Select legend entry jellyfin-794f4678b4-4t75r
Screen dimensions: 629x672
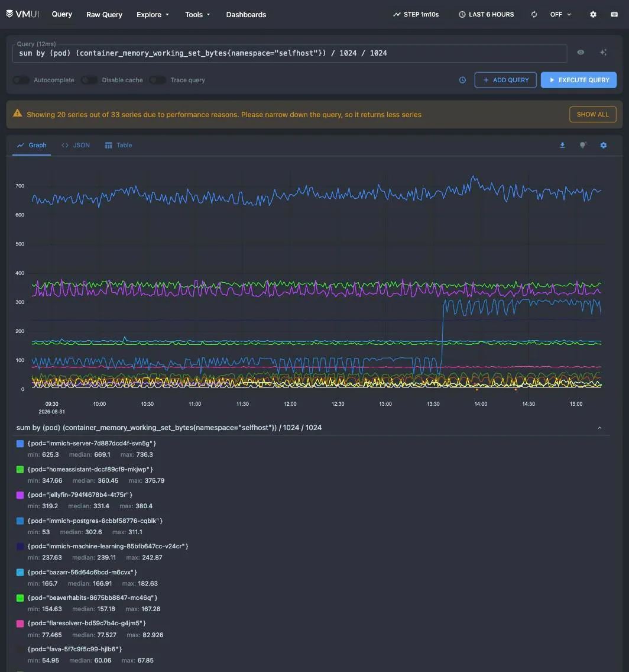80,495
